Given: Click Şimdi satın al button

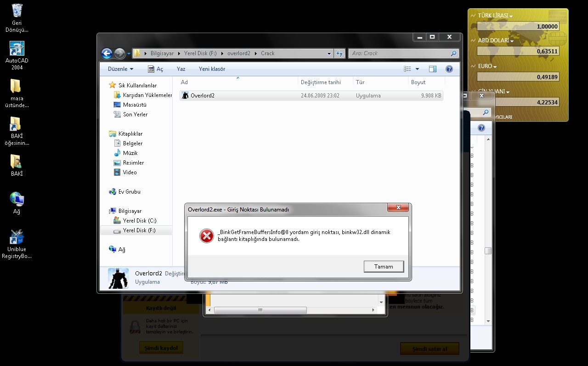Looking at the screenshot, I should coord(430,349).
